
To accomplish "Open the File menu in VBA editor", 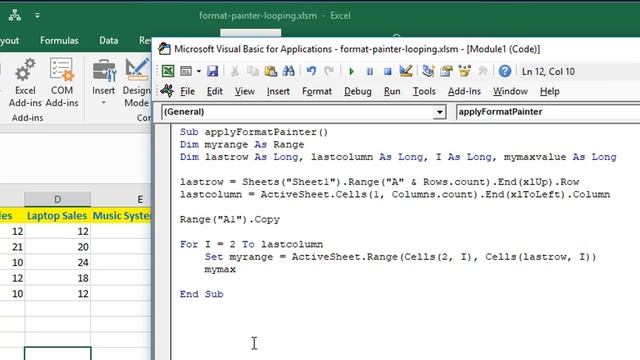I will coord(187,91).
